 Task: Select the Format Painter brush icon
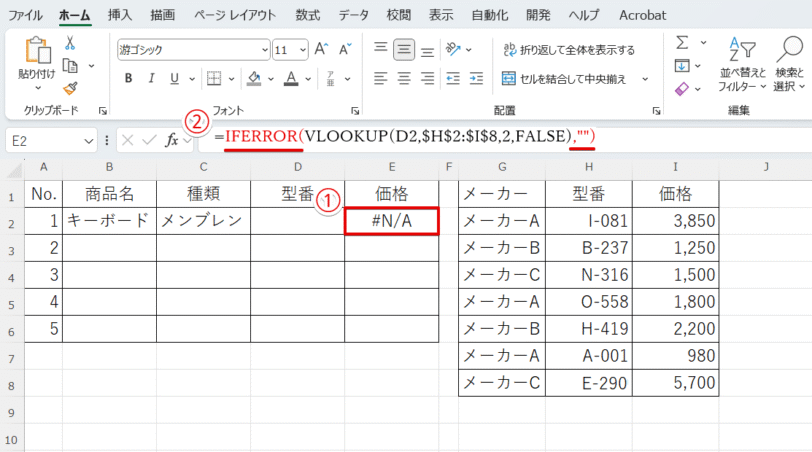[x=70, y=89]
